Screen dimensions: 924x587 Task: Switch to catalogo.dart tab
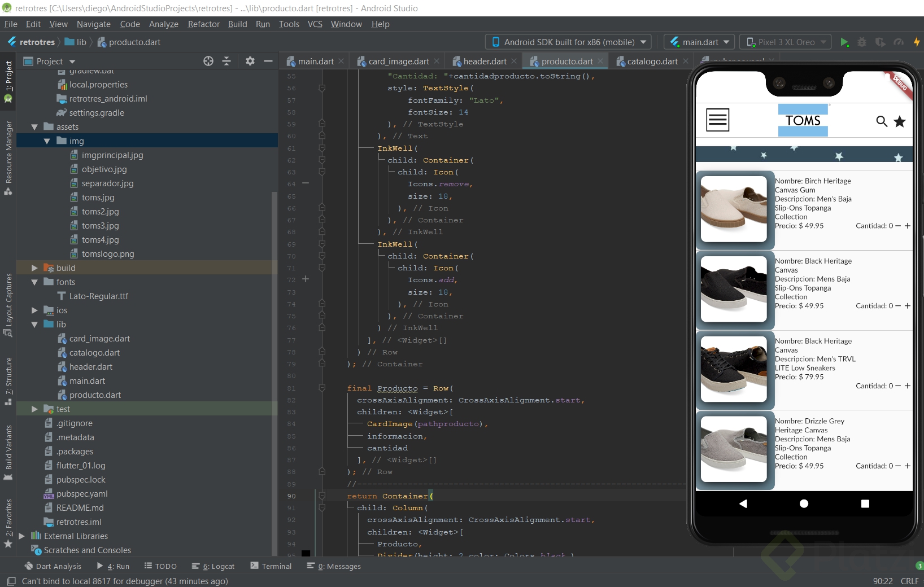tap(652, 61)
